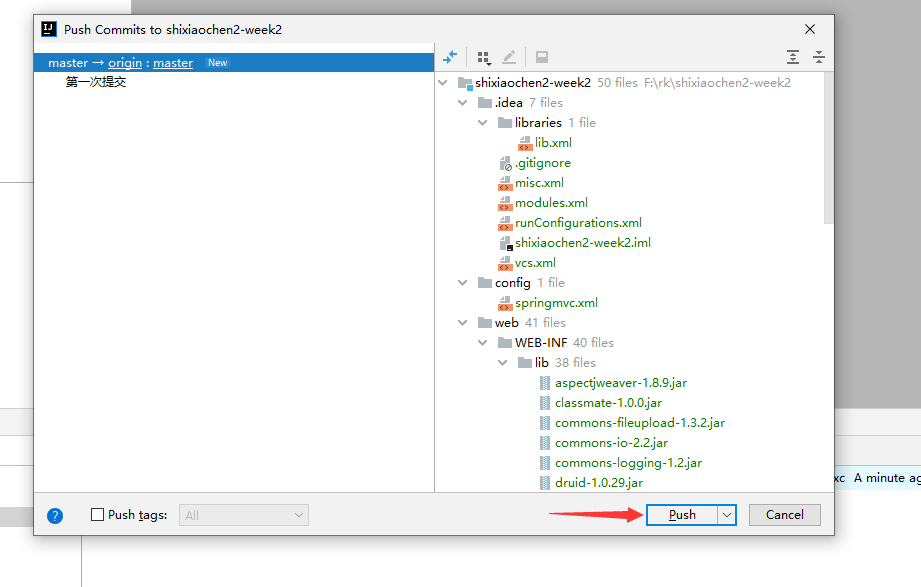Open the Push button dropdown arrow
This screenshot has width=921, height=587.
(727, 515)
